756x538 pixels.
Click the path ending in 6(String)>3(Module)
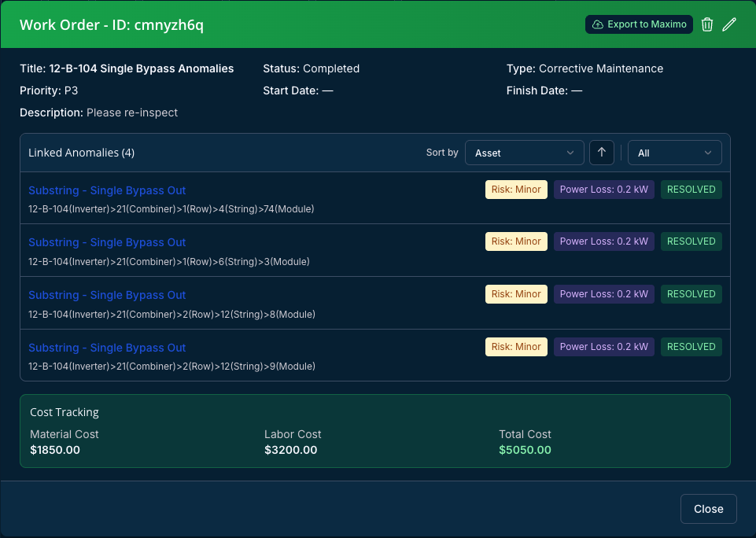pos(169,262)
